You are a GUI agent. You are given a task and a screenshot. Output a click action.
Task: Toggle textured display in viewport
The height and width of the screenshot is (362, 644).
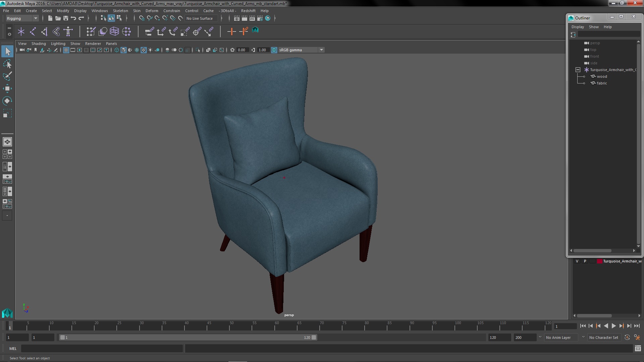(x=144, y=50)
